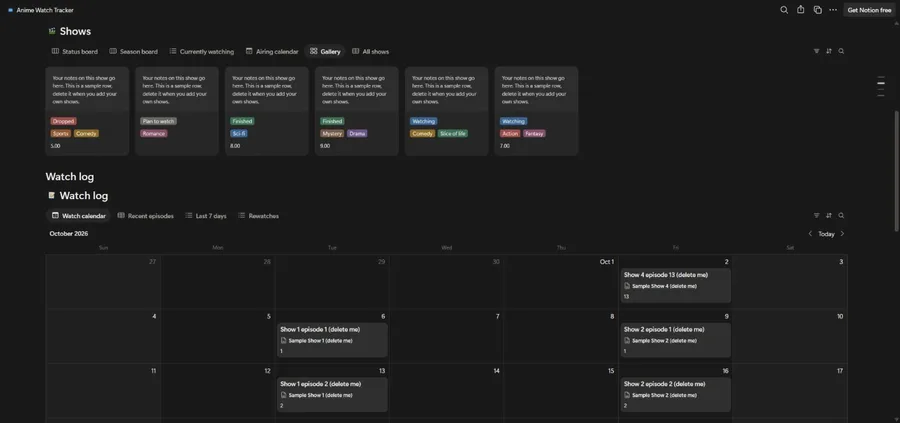Switch to the Airing calendar tab
This screenshot has height=423, width=900.
coord(272,52)
